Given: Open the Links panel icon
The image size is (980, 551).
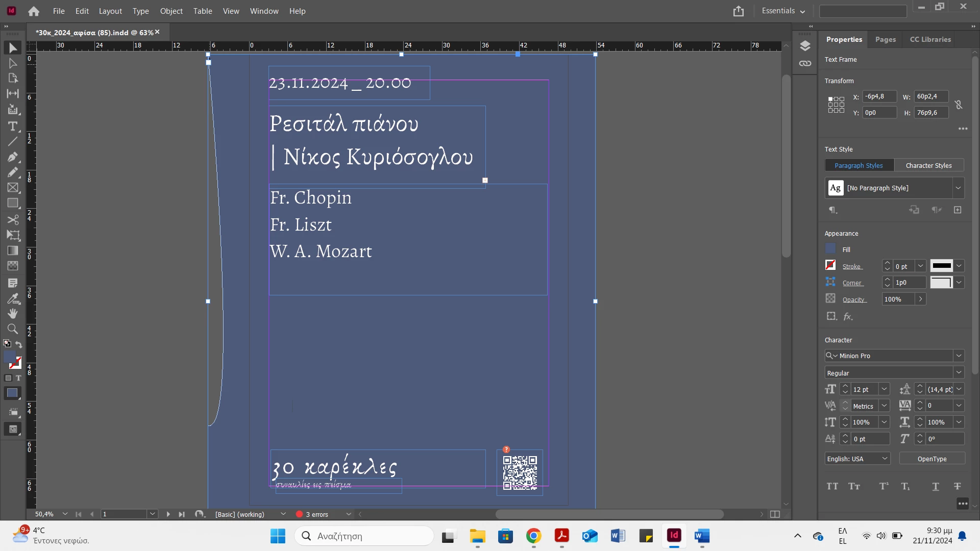Looking at the screenshot, I should 805,64.
